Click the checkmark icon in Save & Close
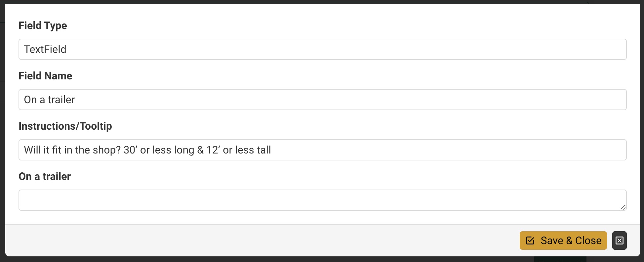This screenshot has height=262, width=644. point(530,240)
